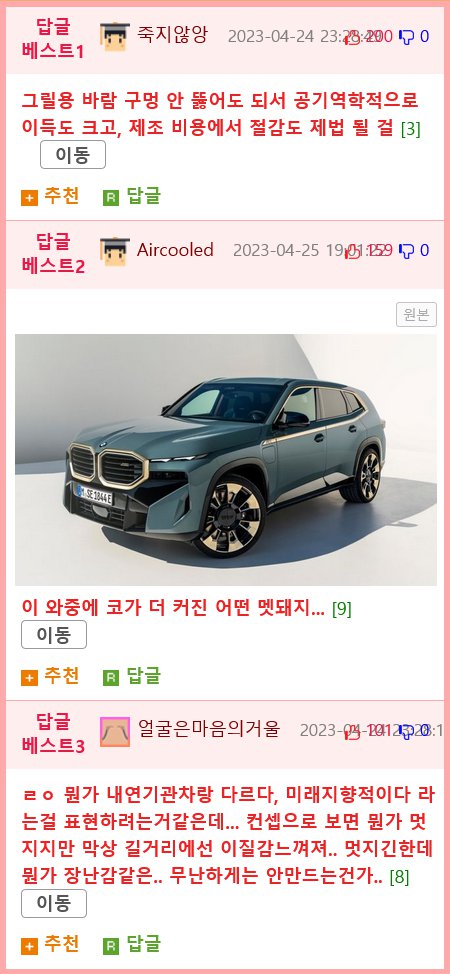Expand the [9] replies of second comment

[342, 610]
